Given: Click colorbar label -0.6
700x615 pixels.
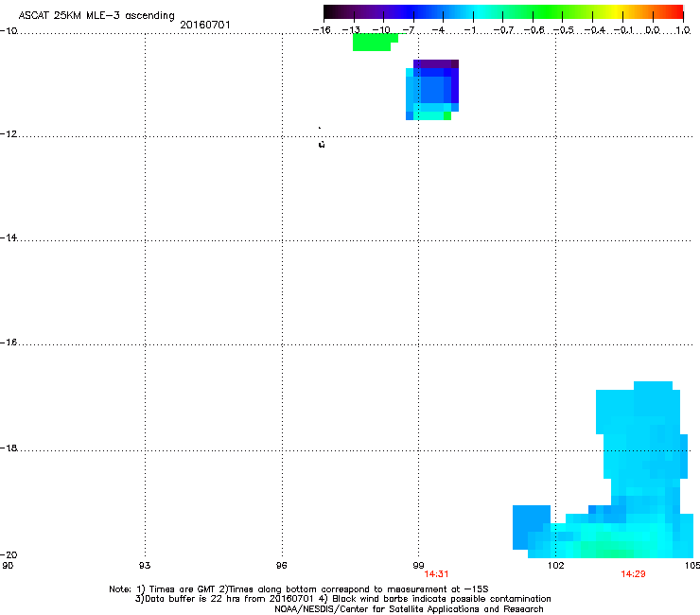Looking at the screenshot, I should [x=534, y=30].
